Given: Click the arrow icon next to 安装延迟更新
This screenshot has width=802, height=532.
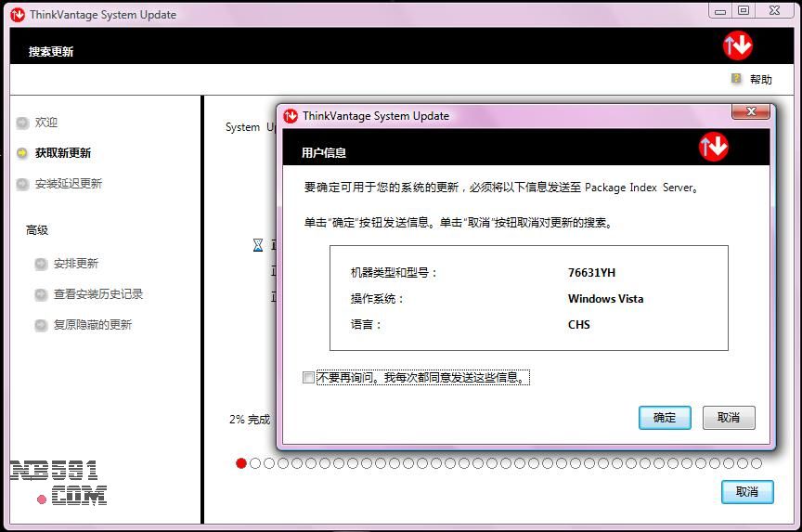Looking at the screenshot, I should (22, 184).
